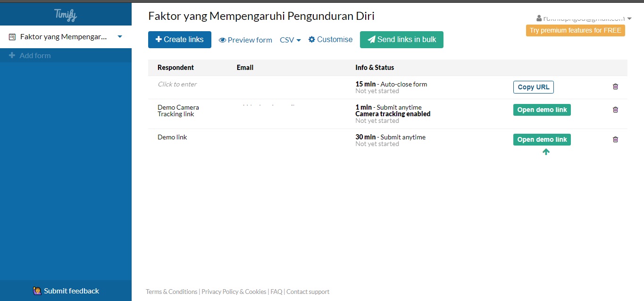Click the form title heading
The image size is (644, 301).
click(x=261, y=16)
